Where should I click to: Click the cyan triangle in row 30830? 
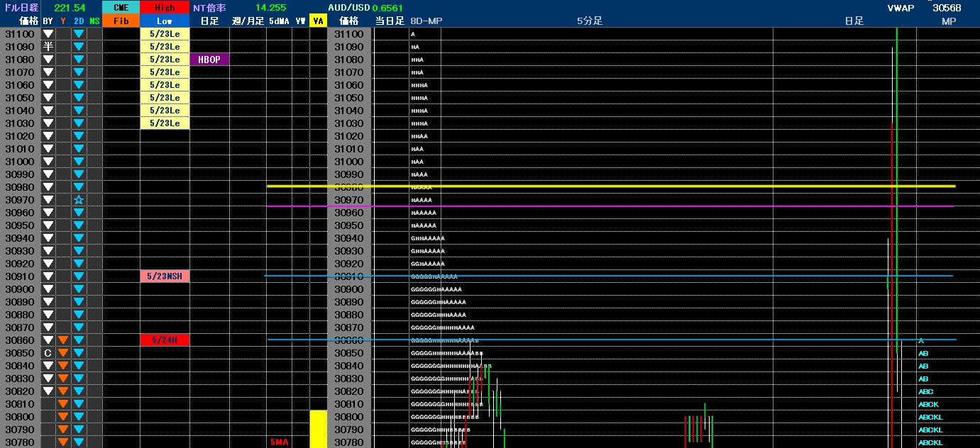[79, 379]
